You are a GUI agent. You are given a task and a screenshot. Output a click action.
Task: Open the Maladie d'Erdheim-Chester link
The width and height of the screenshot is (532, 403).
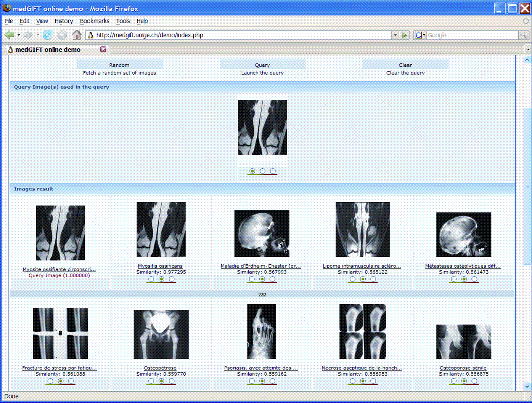pos(261,266)
